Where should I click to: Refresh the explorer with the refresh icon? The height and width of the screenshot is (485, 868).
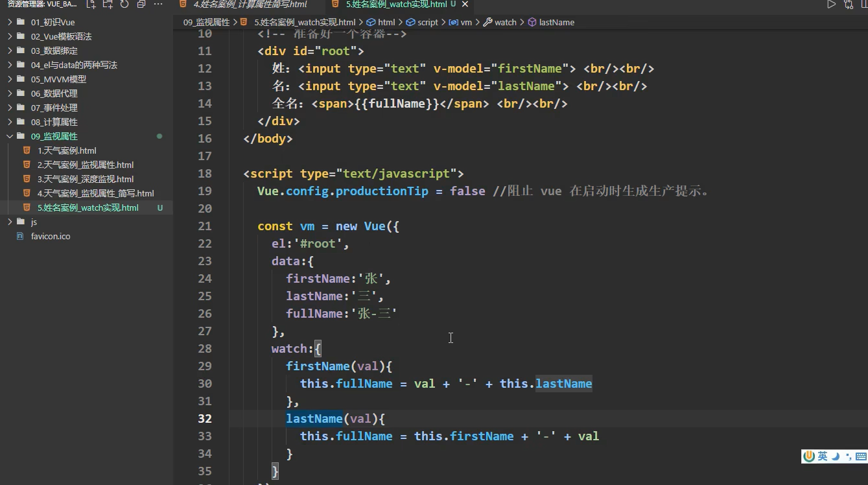124,5
